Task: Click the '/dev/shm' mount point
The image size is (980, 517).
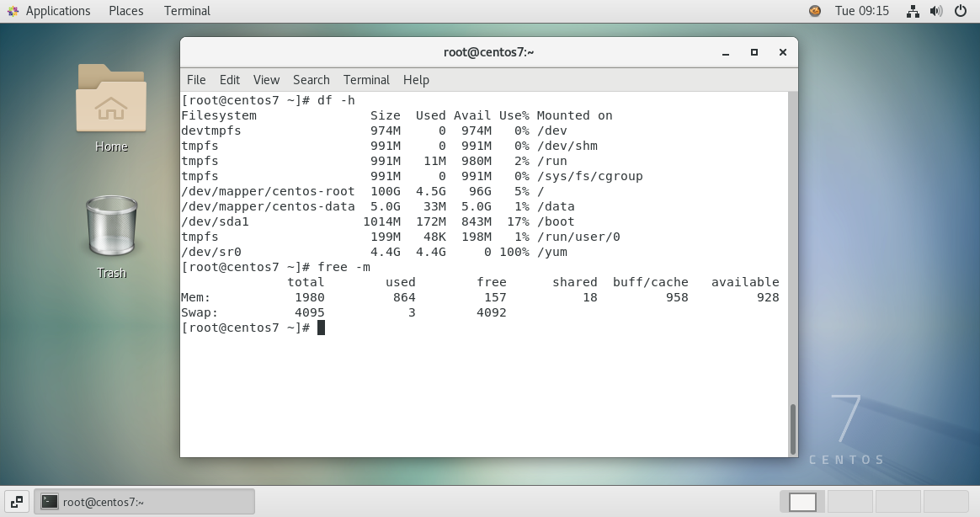Action: (x=567, y=146)
